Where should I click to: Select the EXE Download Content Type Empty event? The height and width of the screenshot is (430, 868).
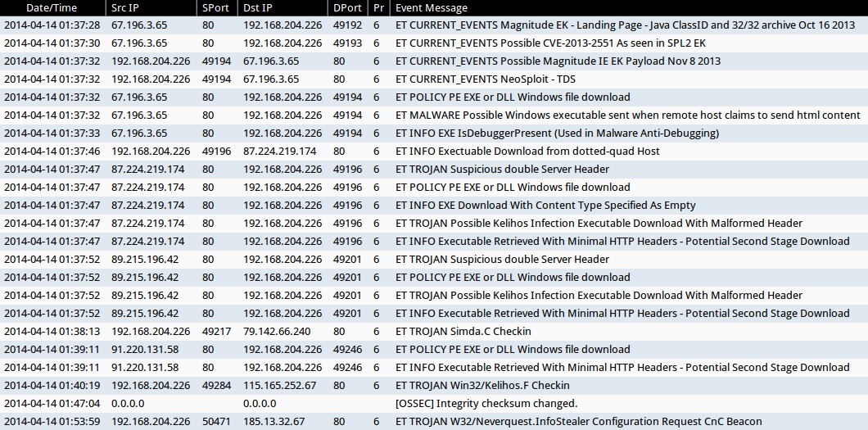click(545, 206)
